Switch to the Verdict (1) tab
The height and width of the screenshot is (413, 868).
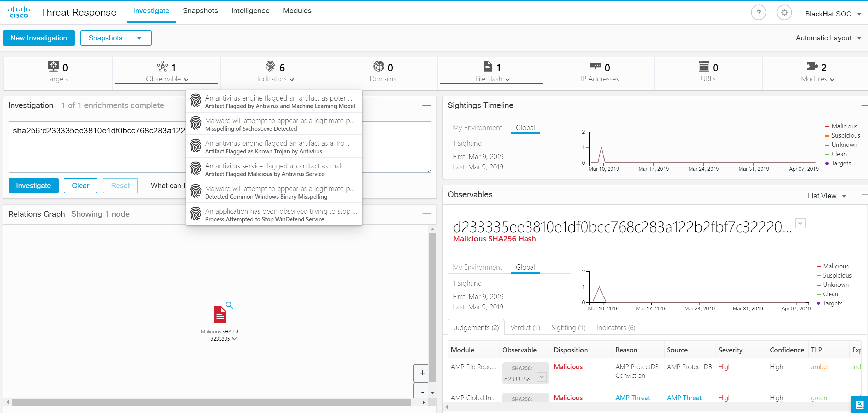(525, 328)
